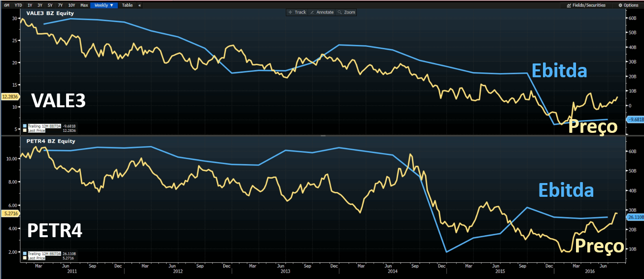Click the VALE3 BZ Equity panel title

tap(50, 14)
